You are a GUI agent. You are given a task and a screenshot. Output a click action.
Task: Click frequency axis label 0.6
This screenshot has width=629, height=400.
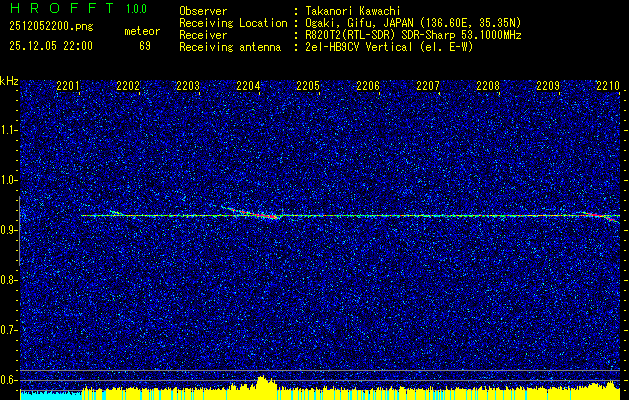[x=8, y=380]
